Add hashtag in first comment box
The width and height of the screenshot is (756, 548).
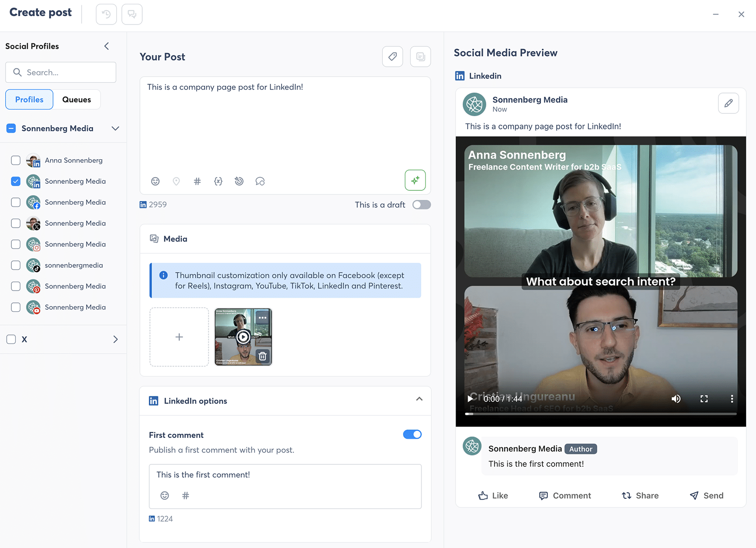pyautogui.click(x=186, y=496)
